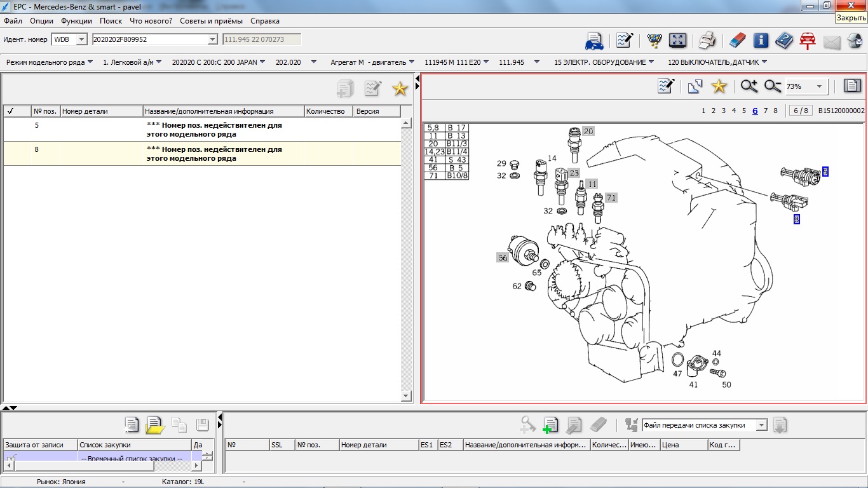
Task: Open the notes icon in main toolbar
Action: point(624,41)
